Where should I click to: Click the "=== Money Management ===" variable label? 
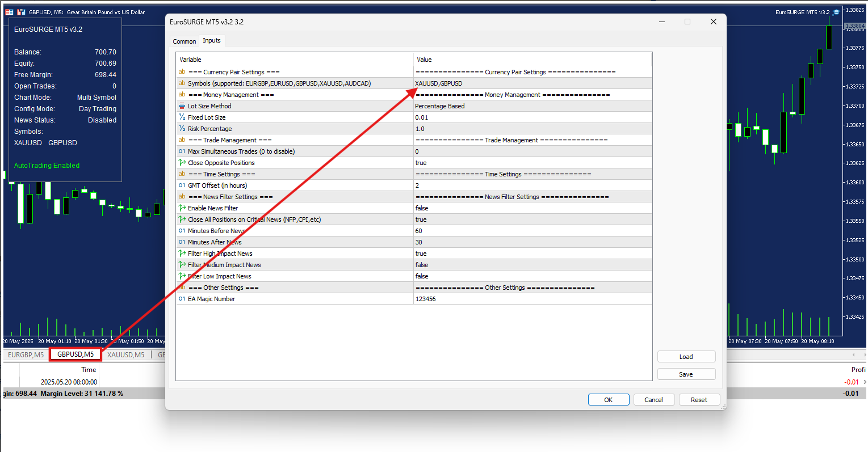point(231,95)
